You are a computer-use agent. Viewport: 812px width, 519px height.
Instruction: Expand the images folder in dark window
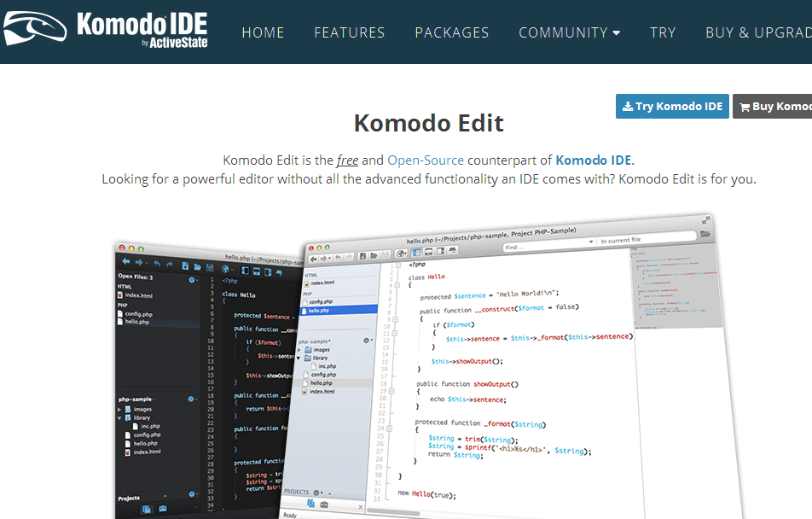119,409
